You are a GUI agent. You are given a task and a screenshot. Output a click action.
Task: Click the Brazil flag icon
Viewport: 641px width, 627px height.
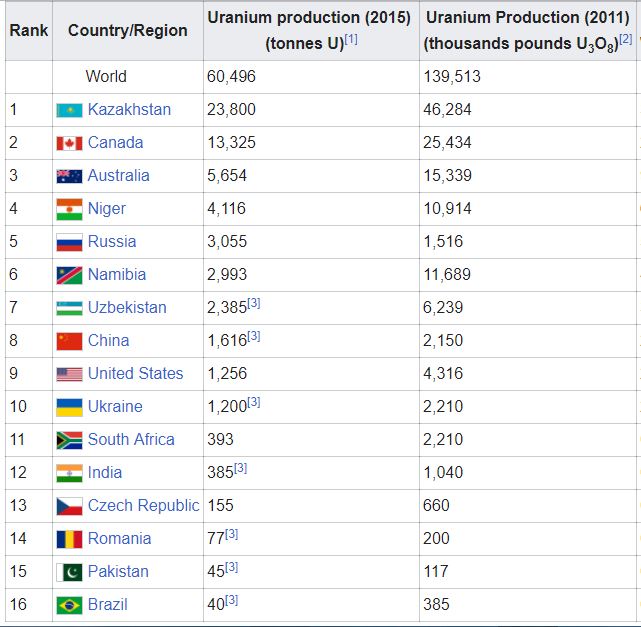coord(69,605)
